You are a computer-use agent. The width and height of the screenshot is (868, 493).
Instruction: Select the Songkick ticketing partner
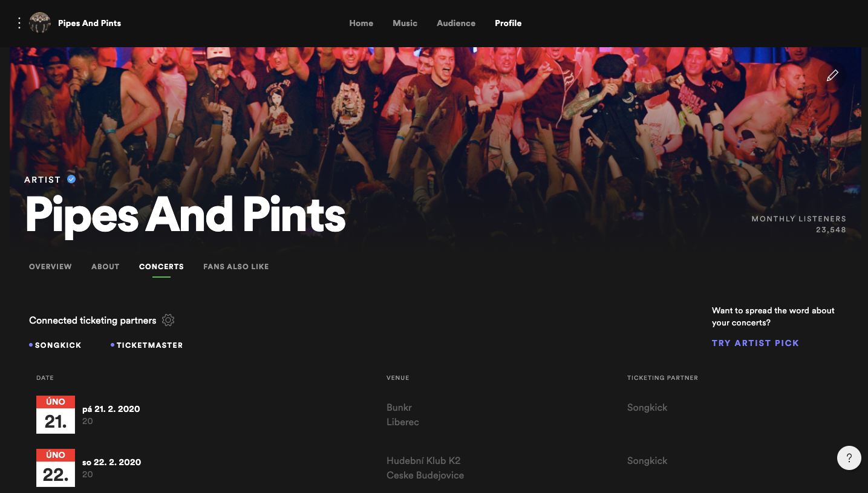coord(55,345)
